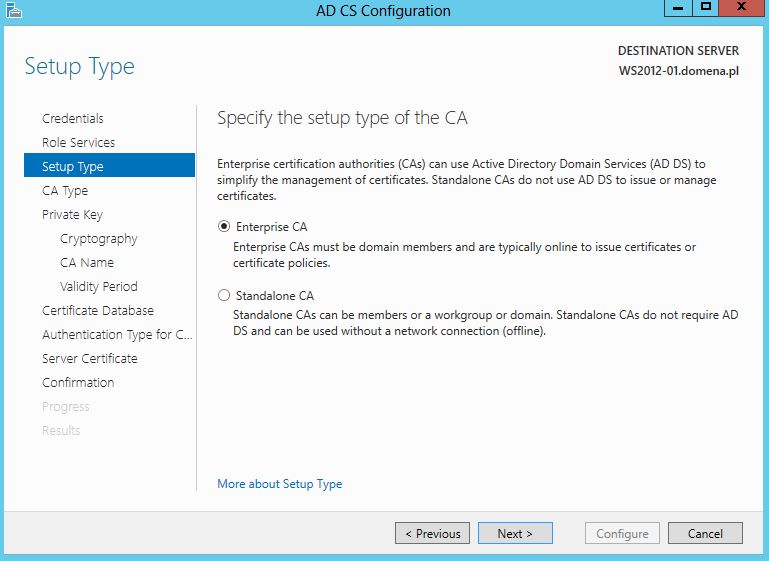Open the Private Key step

click(x=73, y=214)
